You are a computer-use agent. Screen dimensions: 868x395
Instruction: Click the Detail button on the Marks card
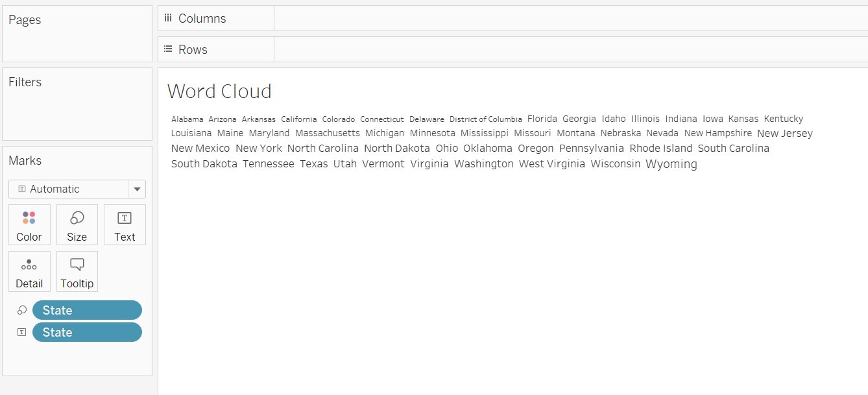pyautogui.click(x=29, y=271)
